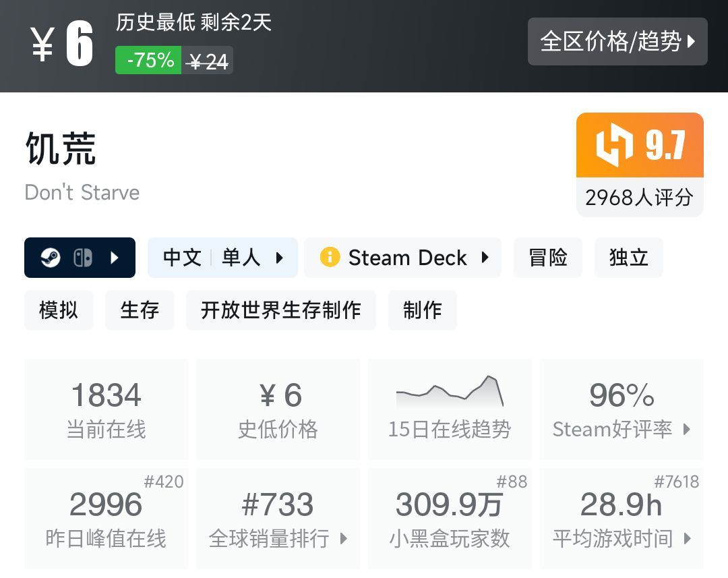Open the 开放世界生存制作 tag
The height and width of the screenshot is (578, 728).
pos(280,310)
